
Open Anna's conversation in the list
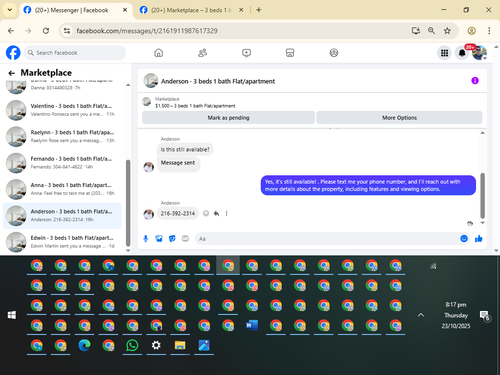pos(62,189)
